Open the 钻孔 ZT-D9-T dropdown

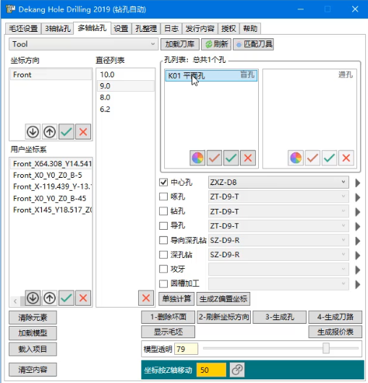[x=278, y=211]
